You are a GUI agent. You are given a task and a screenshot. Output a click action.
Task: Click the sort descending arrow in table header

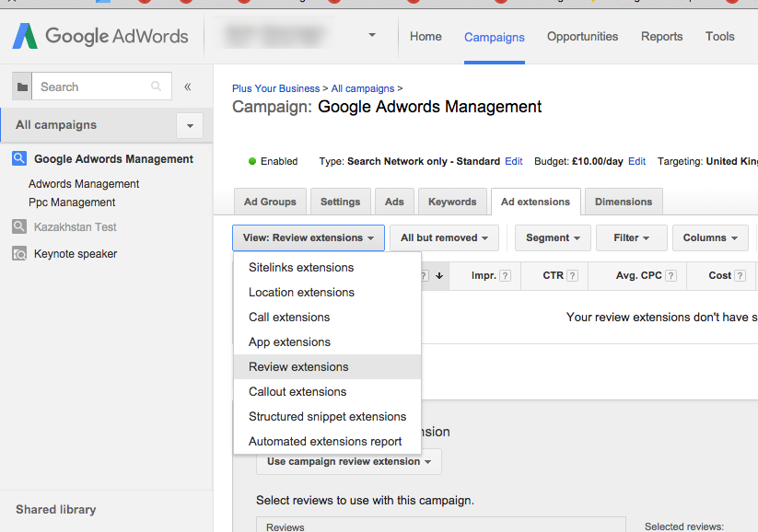click(x=439, y=275)
